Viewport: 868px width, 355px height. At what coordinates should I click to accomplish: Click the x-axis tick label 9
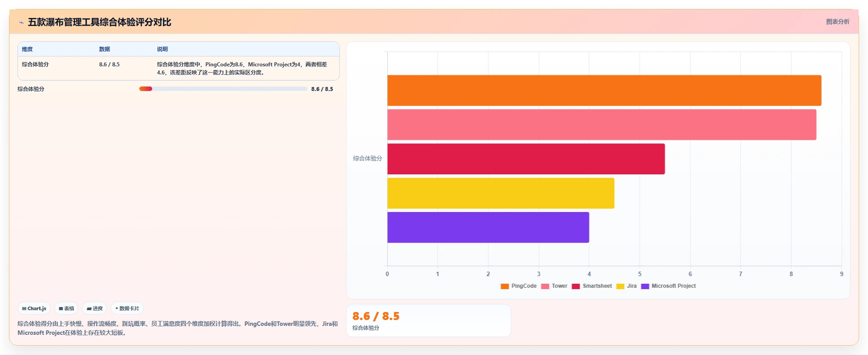(x=842, y=274)
